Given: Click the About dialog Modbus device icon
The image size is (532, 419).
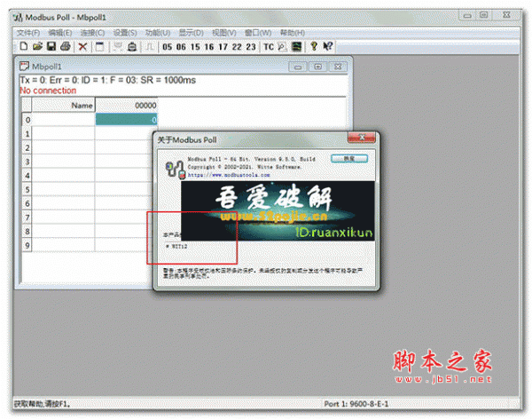Looking at the screenshot, I should click(175, 169).
